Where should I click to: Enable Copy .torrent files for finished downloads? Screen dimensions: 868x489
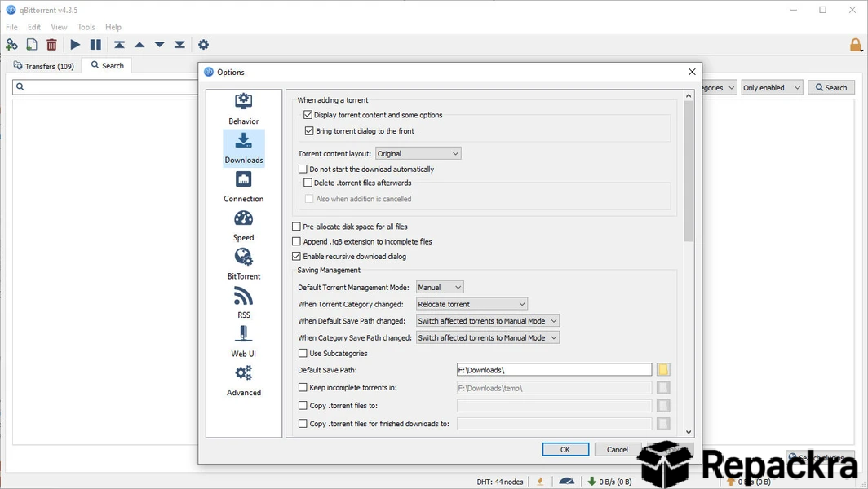click(x=303, y=424)
